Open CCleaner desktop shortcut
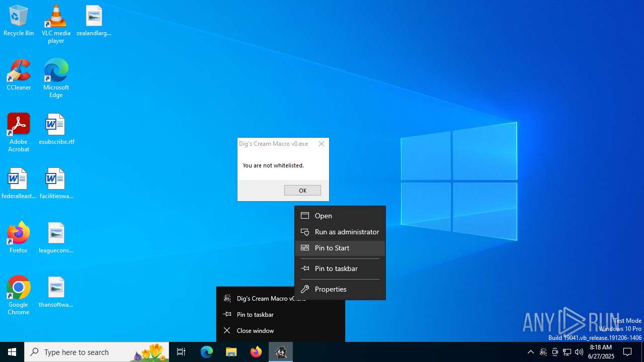 tap(19, 75)
